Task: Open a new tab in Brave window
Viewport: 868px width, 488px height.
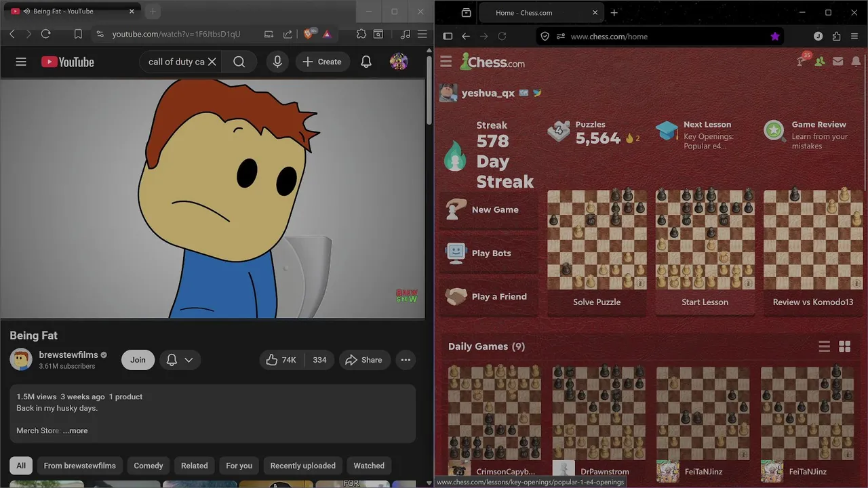Action: 153,12
